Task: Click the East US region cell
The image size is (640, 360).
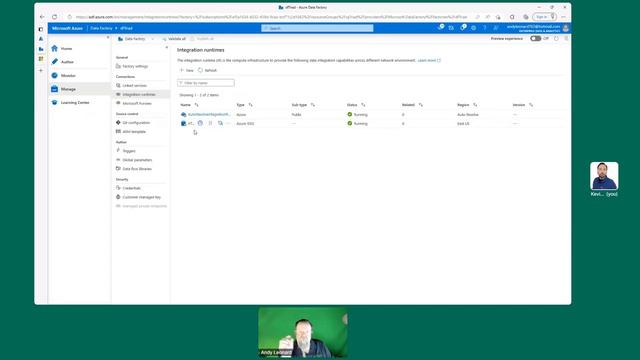Action: click(x=463, y=123)
